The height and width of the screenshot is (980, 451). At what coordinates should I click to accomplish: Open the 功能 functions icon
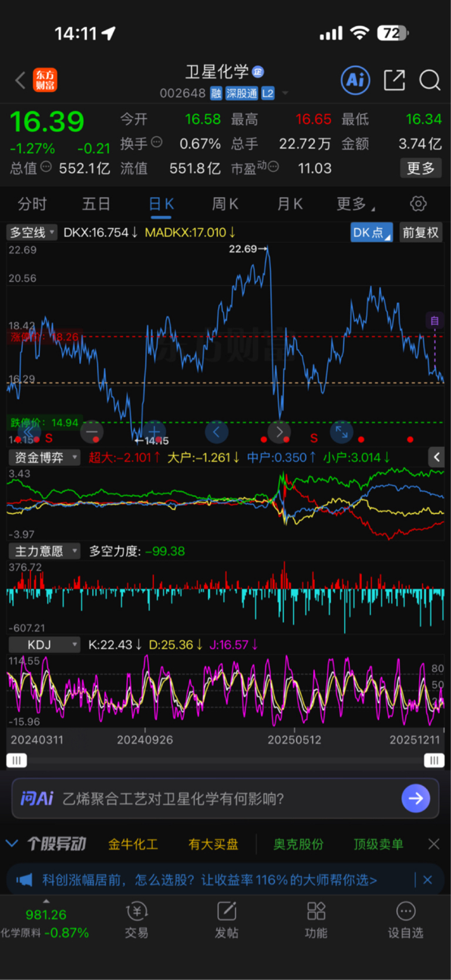click(x=316, y=920)
